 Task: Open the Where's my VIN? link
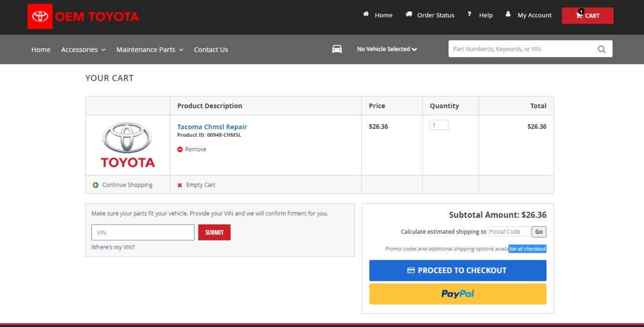pos(113,247)
